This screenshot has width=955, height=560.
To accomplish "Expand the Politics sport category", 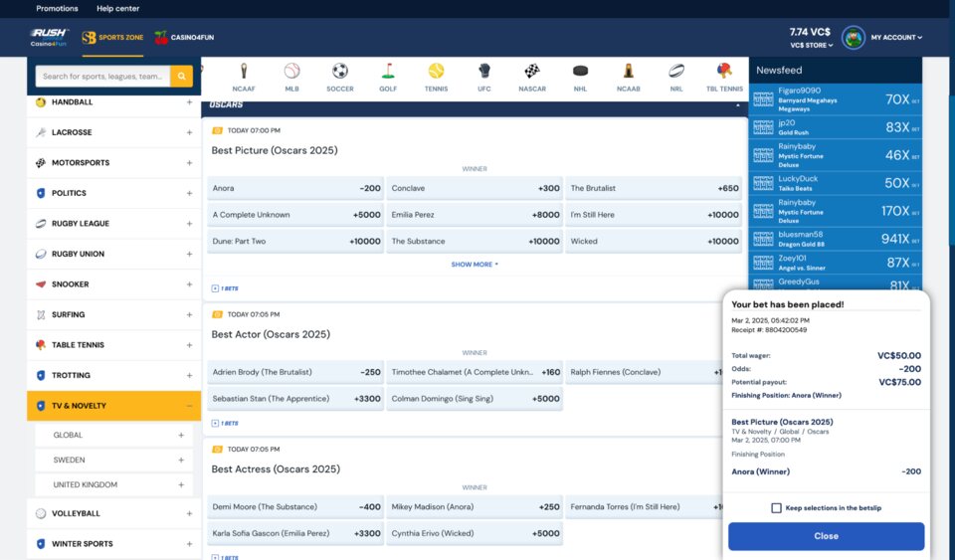I will 189,193.
